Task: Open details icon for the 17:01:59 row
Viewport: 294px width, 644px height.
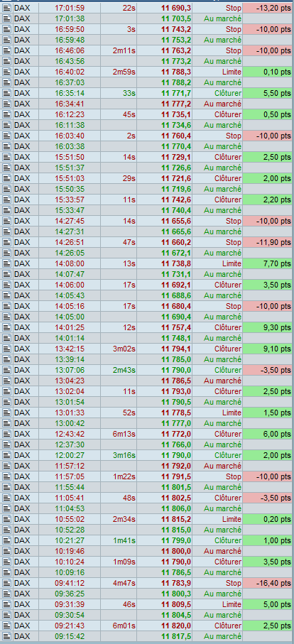Action: coord(6,8)
